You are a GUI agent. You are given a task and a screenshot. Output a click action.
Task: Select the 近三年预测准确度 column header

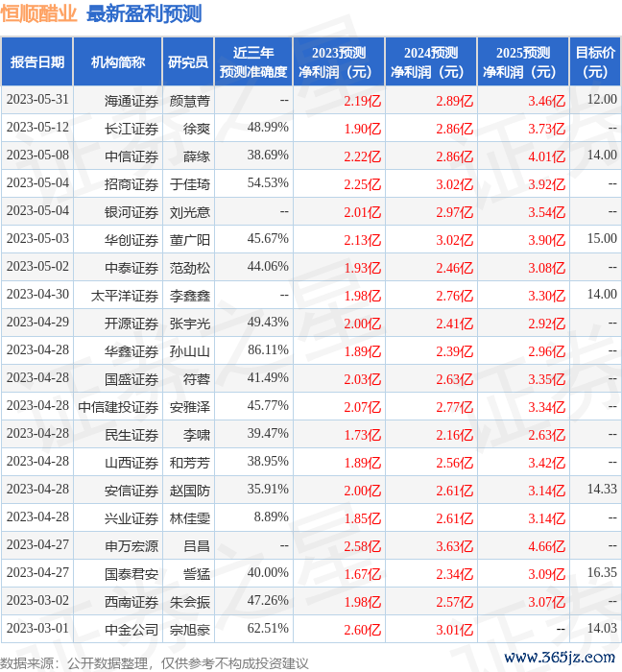pyautogui.click(x=253, y=62)
